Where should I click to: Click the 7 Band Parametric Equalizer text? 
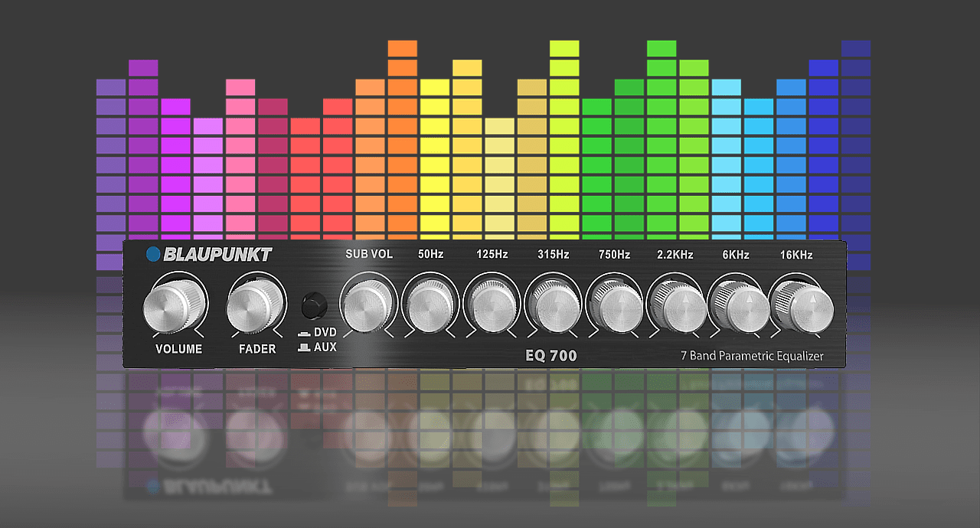click(x=753, y=356)
